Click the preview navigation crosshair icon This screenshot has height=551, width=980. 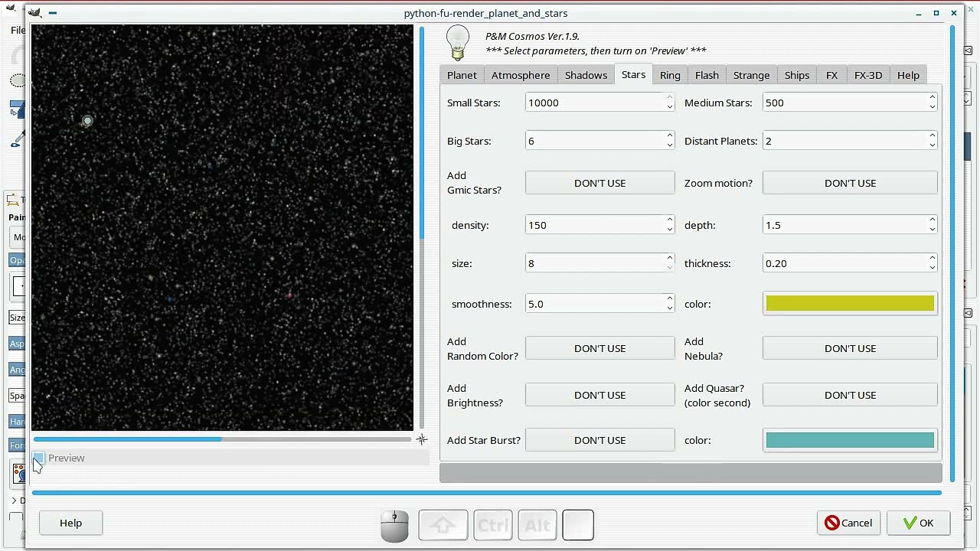pyautogui.click(x=422, y=439)
